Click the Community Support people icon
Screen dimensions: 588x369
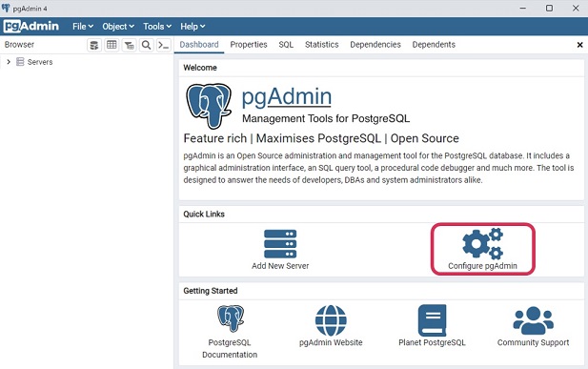pos(534,320)
